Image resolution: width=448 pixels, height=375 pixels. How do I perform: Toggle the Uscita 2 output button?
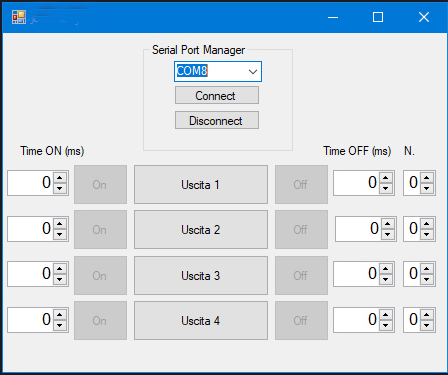click(x=201, y=229)
